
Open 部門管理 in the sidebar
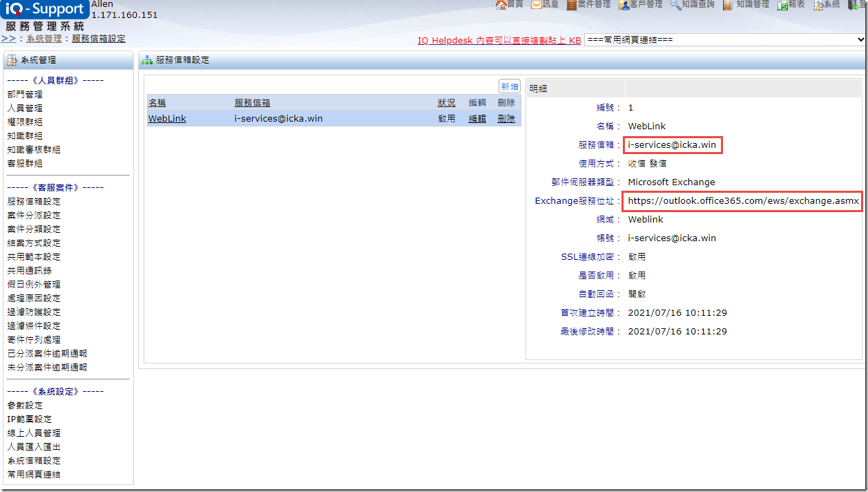25,94
